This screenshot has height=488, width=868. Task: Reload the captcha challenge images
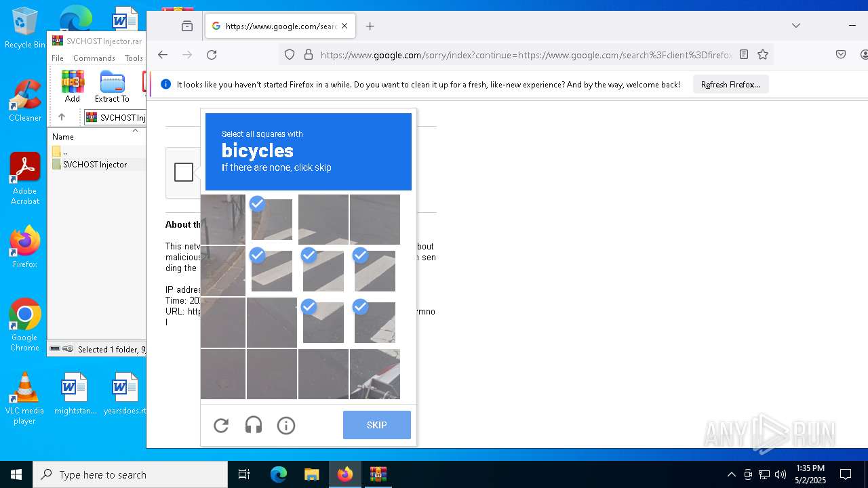click(x=221, y=426)
